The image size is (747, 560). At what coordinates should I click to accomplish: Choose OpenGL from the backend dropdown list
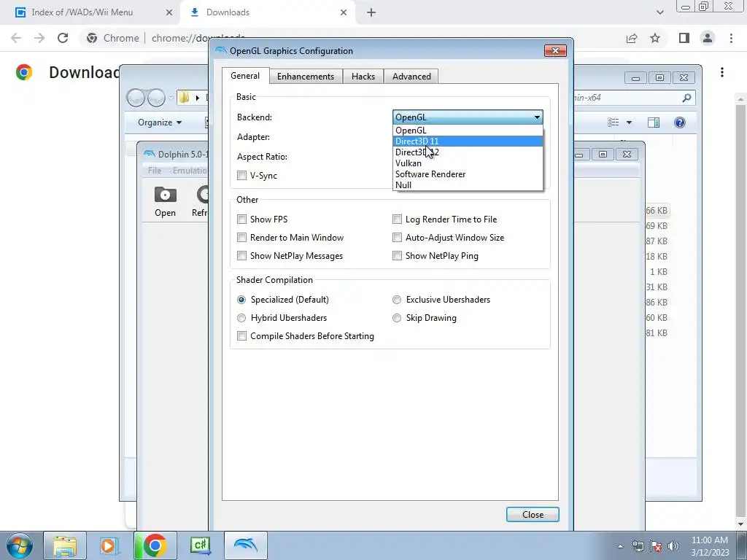pyautogui.click(x=468, y=130)
